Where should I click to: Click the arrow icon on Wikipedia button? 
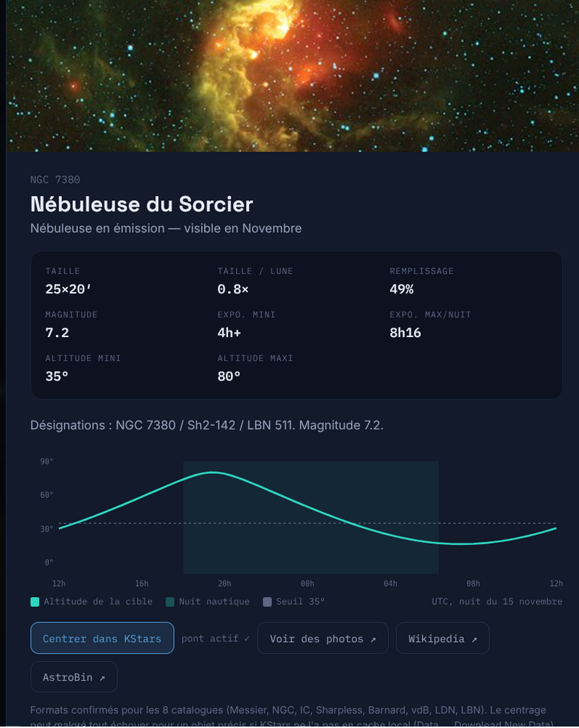pos(474,639)
